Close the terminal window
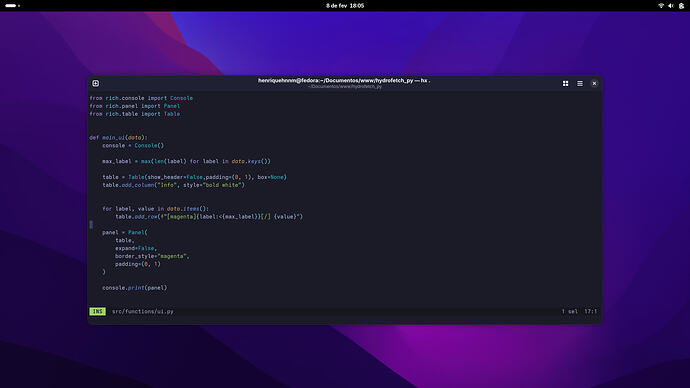 coord(594,84)
